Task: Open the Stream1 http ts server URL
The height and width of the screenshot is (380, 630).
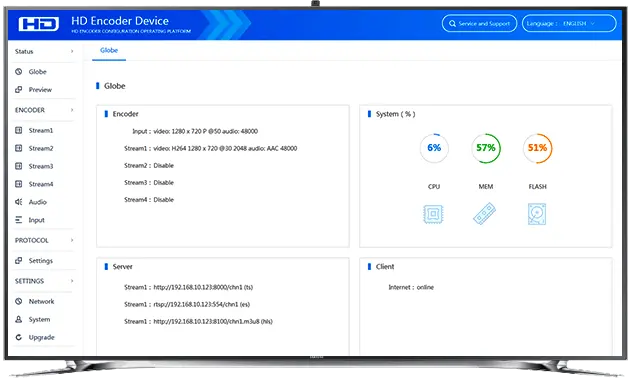Action: pos(203,287)
